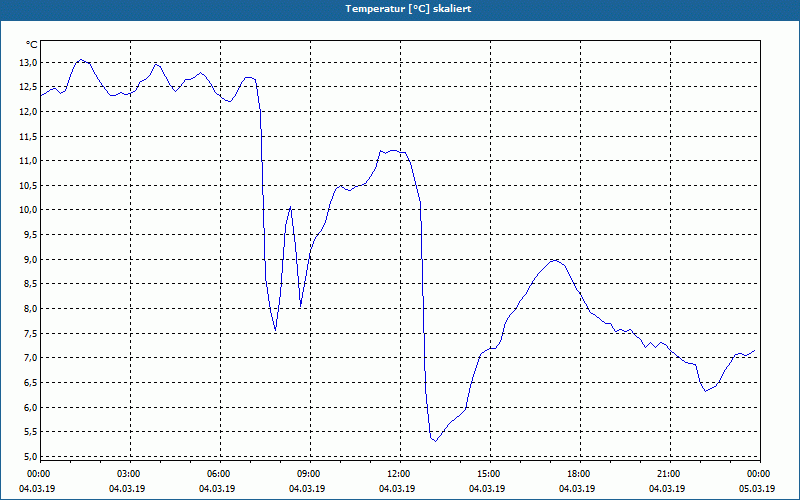Click the 00:00 label above 05.03.19

[757, 474]
